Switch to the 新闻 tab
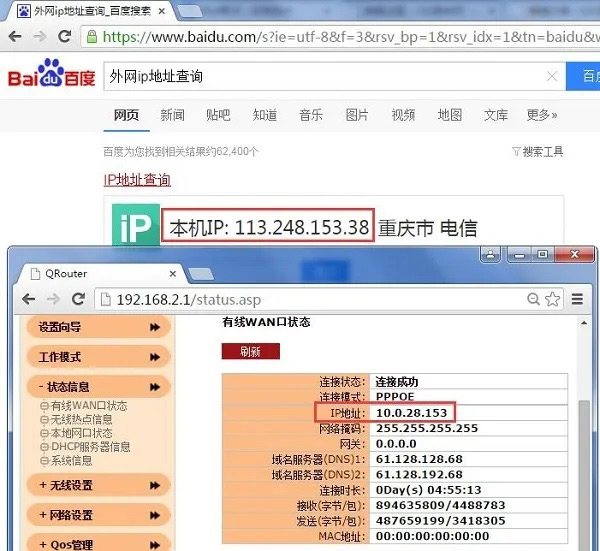This screenshot has height=551, width=600. tap(172, 115)
